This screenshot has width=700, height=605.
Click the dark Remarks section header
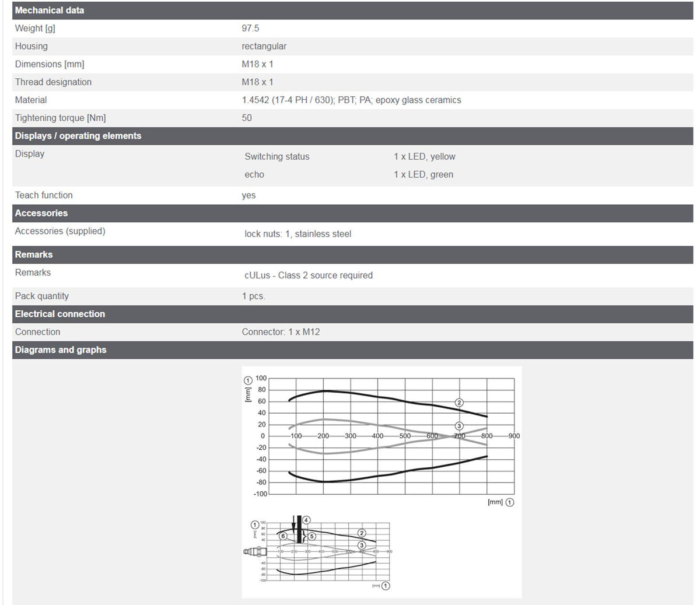click(x=352, y=254)
